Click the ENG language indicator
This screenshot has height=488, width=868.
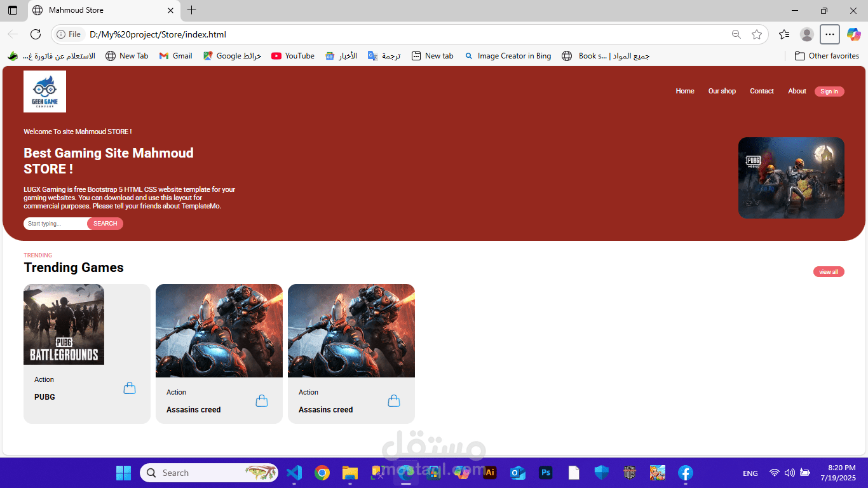point(750,473)
